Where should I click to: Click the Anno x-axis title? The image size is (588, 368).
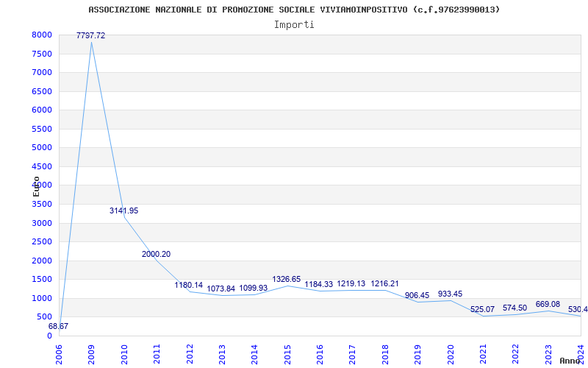click(x=570, y=361)
